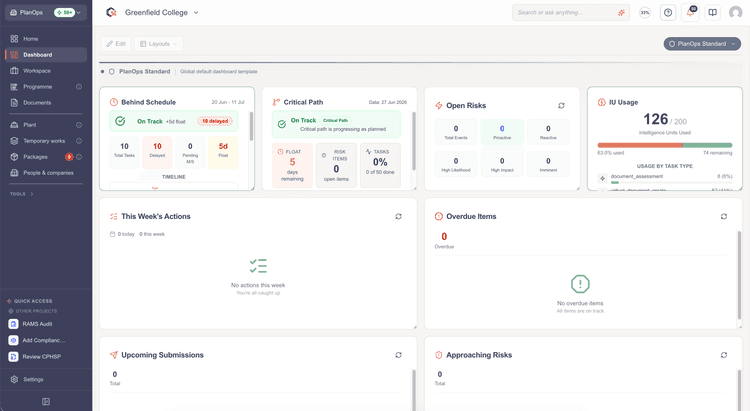The image size is (750, 411).
Task: Click the user avatar icon
Action: 735,12
